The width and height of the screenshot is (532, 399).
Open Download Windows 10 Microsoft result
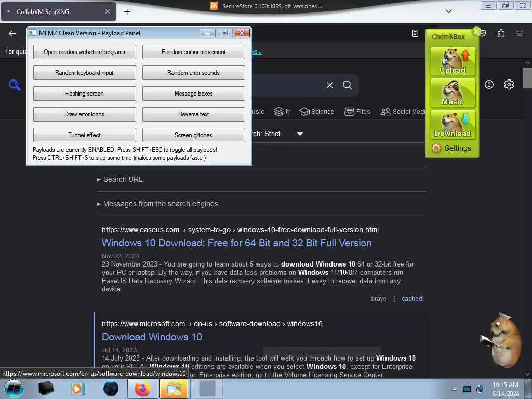point(152,337)
